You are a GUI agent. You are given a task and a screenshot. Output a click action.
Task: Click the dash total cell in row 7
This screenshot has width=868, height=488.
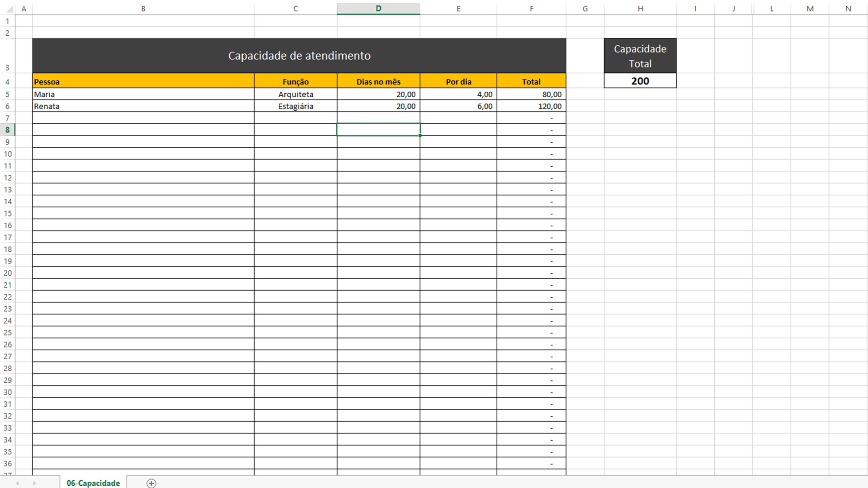point(532,118)
